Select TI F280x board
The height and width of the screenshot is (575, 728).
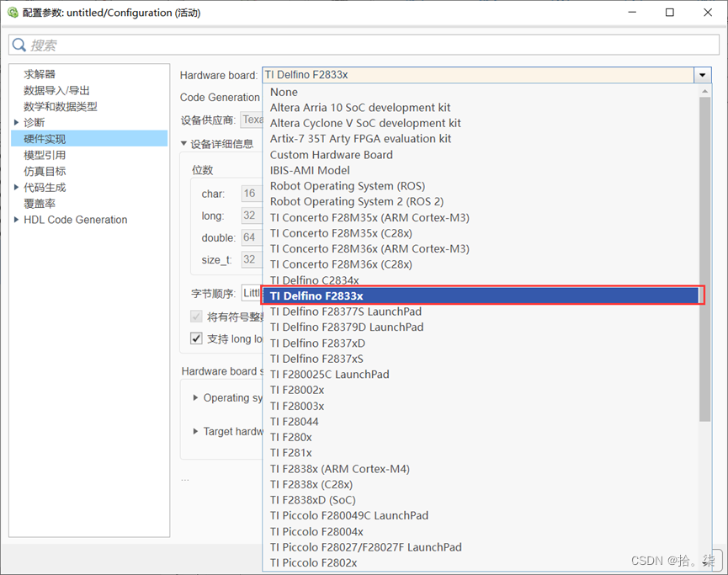481,437
